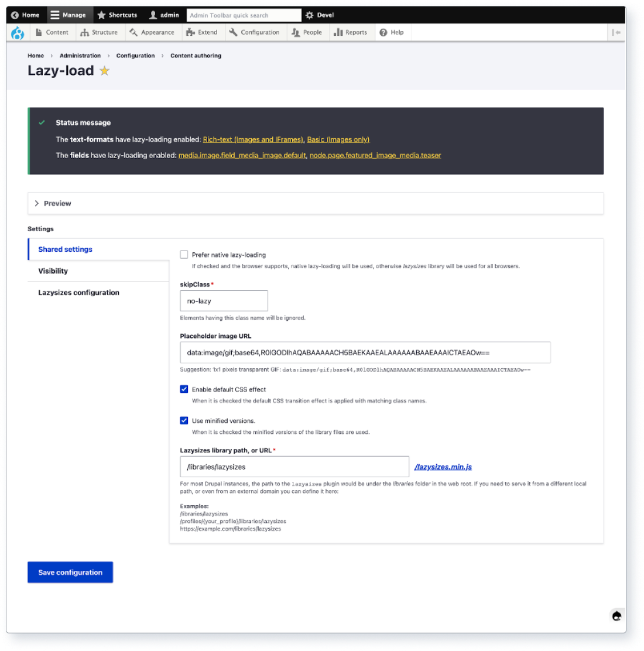The width and height of the screenshot is (644, 651).
Task: Open the Devel gear icon
Action: click(309, 15)
